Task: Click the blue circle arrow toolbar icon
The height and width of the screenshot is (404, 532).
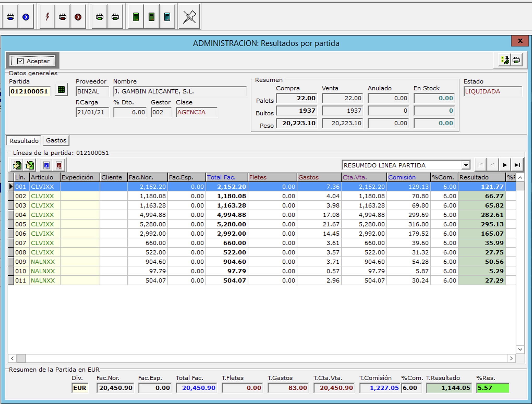Action: (26, 17)
